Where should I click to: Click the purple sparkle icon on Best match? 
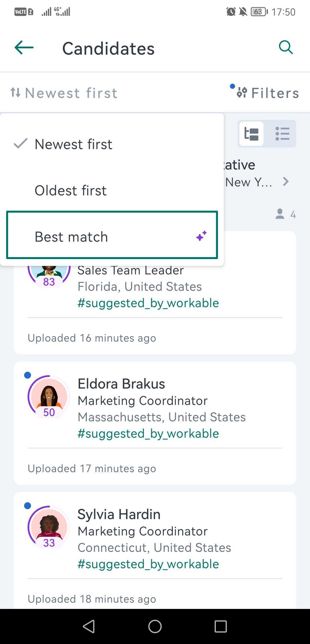click(x=201, y=236)
